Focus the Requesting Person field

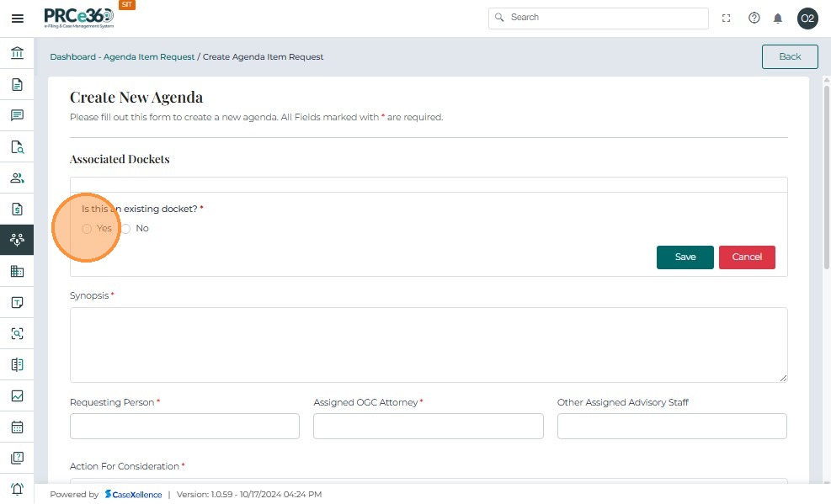(184, 427)
